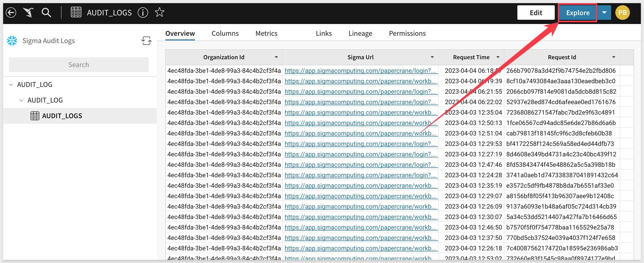This screenshot has height=263, width=644.
Task: Collapse the top-level AUDIT_LOG tree node
Action: pos(11,85)
